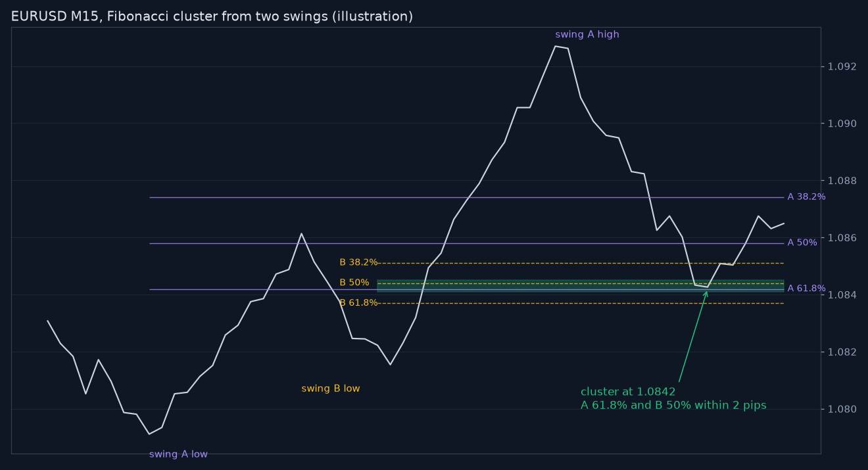This screenshot has width=868, height=470.
Task: Click the 'swing B low' annotation
Action: click(331, 388)
